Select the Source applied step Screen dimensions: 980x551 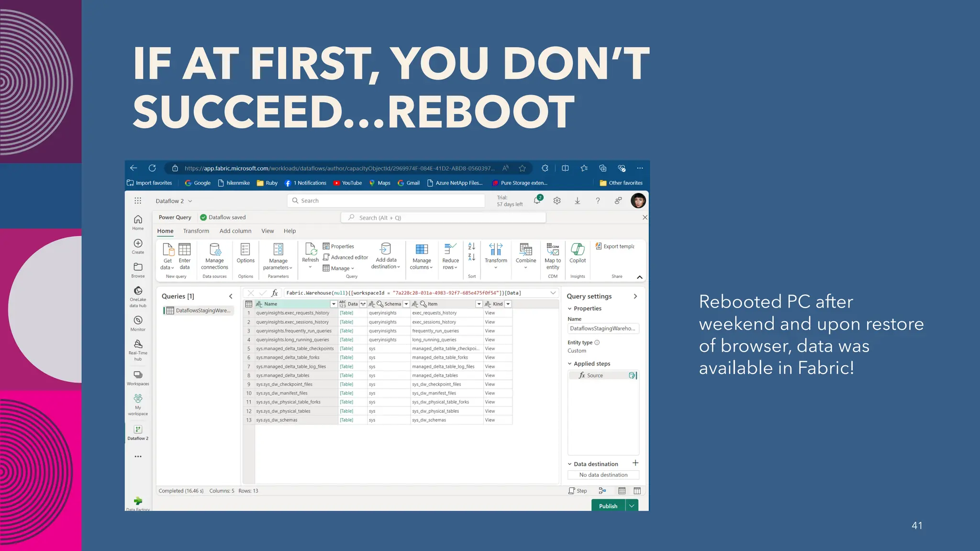[603, 375]
